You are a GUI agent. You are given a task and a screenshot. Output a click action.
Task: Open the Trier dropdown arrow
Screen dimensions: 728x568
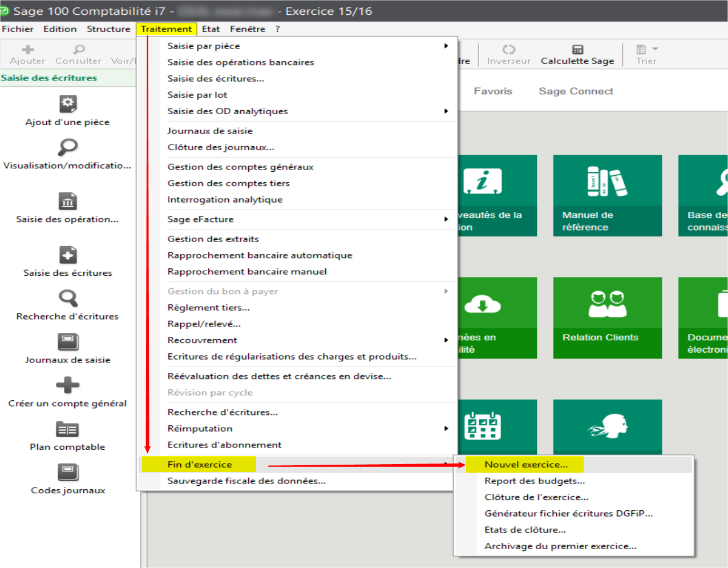pyautogui.click(x=655, y=49)
